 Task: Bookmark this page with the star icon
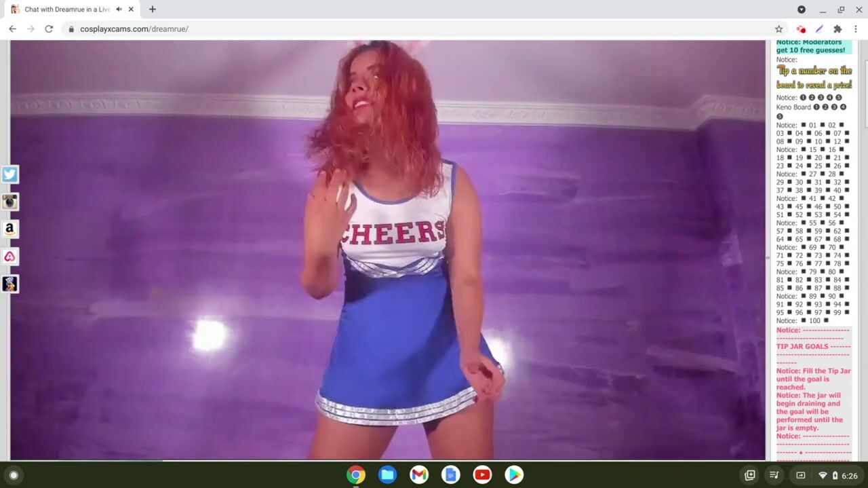778,29
